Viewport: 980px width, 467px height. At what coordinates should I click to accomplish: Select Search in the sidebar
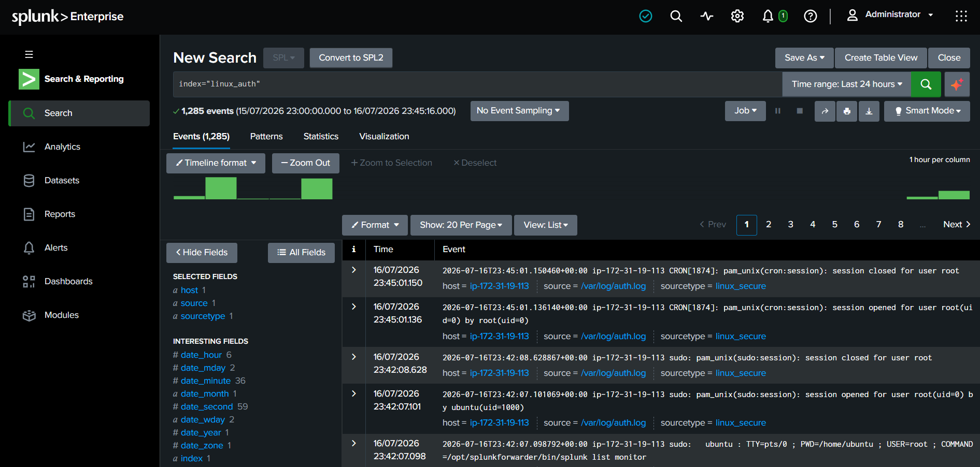[79, 113]
